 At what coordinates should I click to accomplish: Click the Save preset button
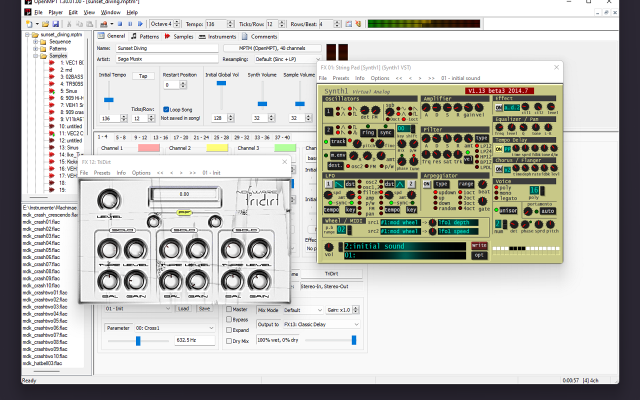(x=204, y=309)
